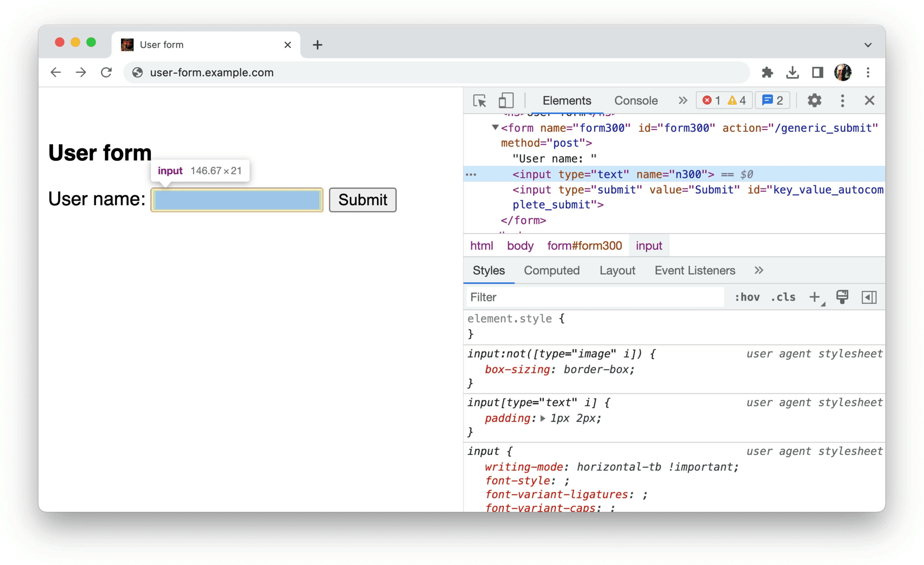Click the Elements panel tab
924x565 pixels.
tap(566, 100)
